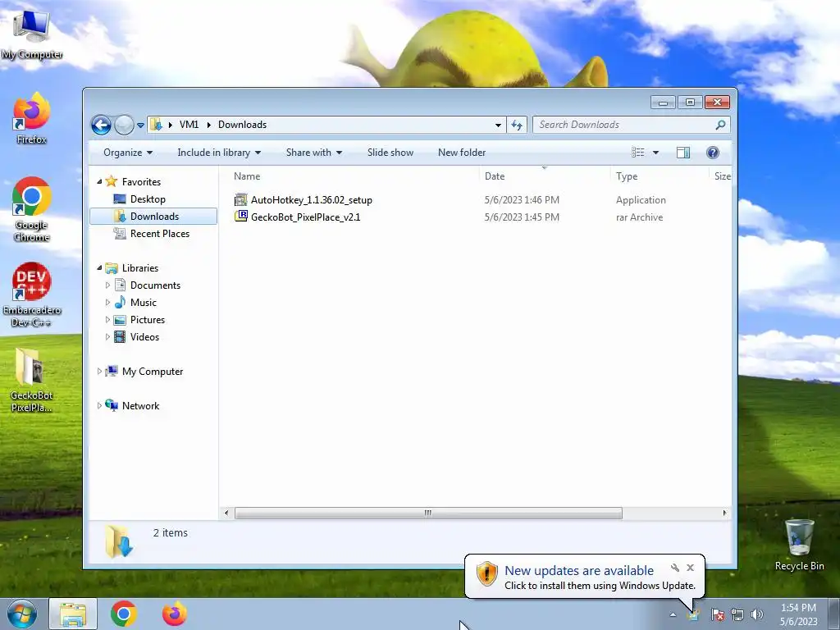Open the Music library
Screen dimensions: 840x630
tap(143, 302)
